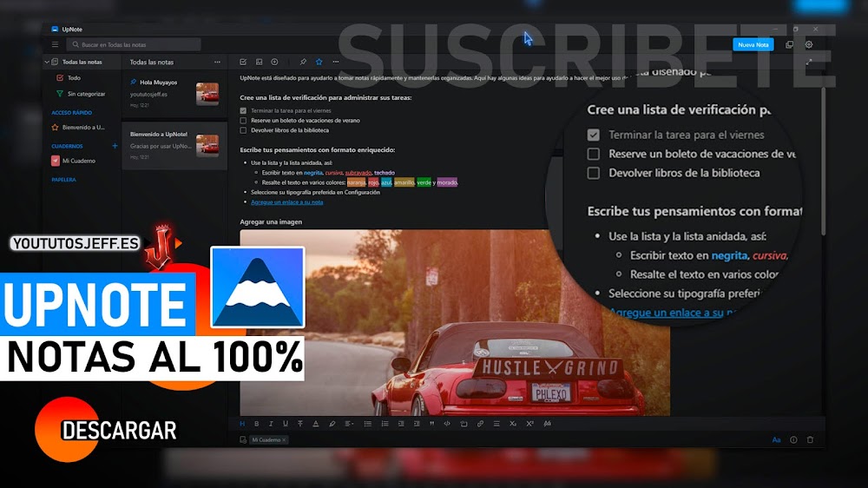Insert a numbered list
Screen dimensions: 868x488
click(x=385, y=424)
